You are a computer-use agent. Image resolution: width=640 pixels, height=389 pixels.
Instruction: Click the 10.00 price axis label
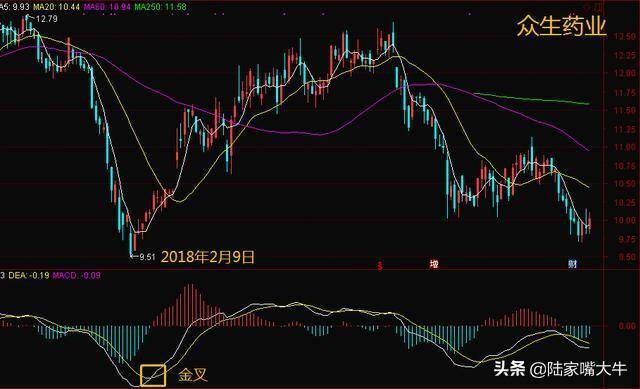coord(625,220)
